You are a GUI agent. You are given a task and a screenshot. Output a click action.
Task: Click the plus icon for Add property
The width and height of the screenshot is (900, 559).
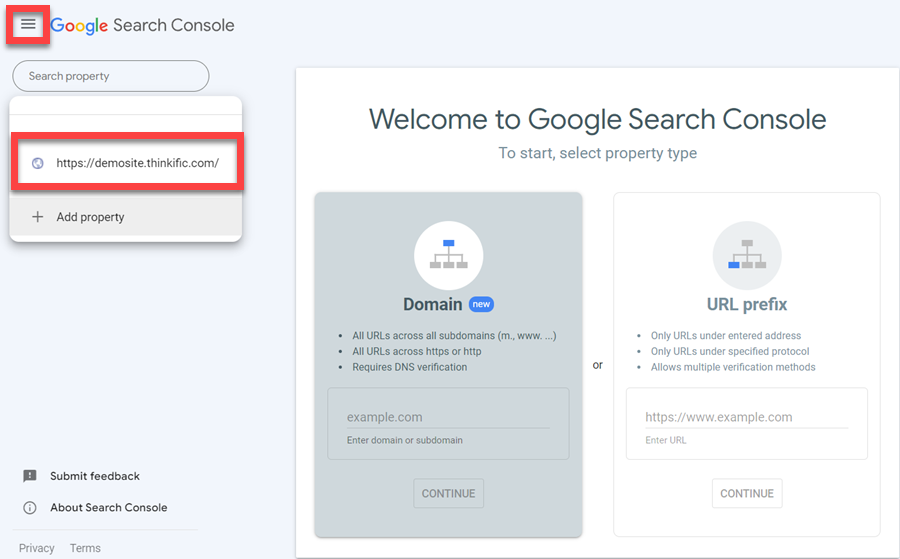[x=38, y=217]
